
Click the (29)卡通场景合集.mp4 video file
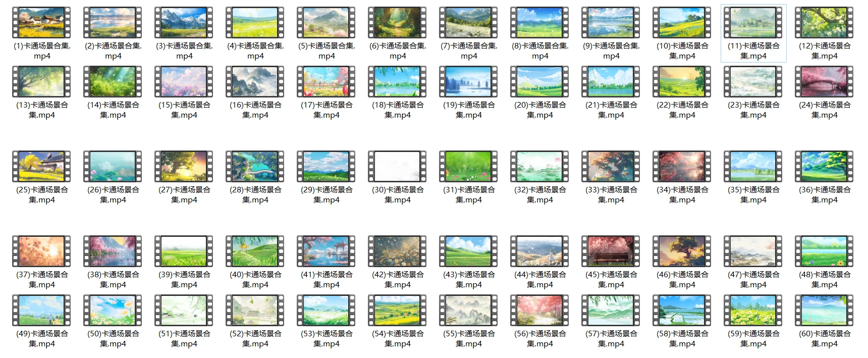(327, 166)
